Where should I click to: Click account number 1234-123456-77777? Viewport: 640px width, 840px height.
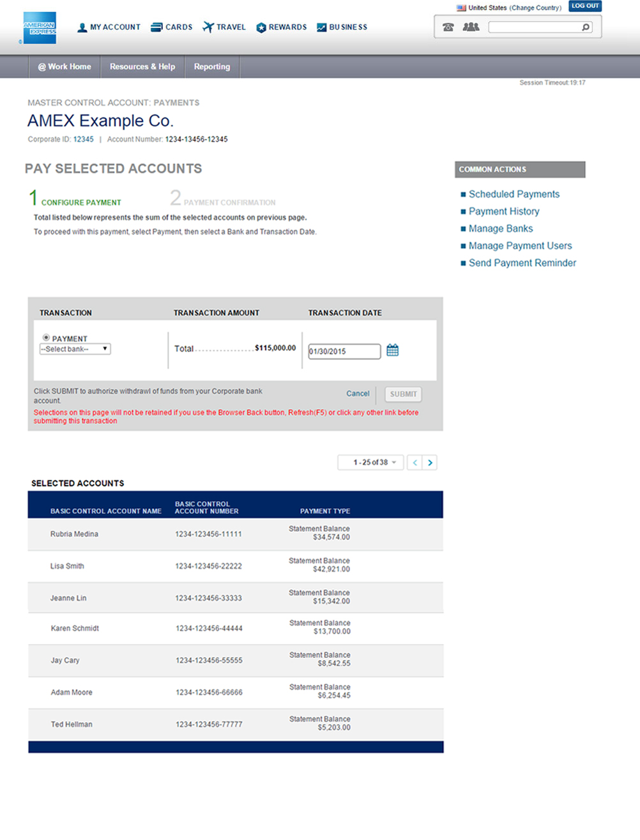pyautogui.click(x=210, y=724)
